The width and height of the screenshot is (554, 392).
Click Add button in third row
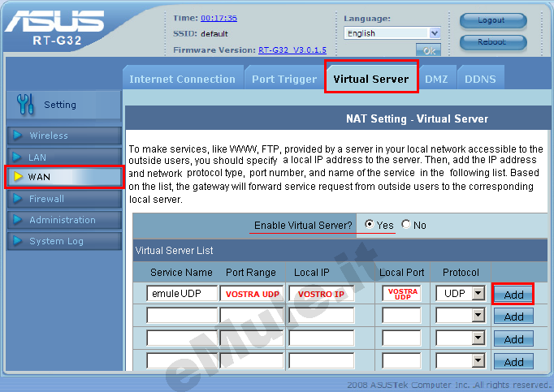pos(513,339)
